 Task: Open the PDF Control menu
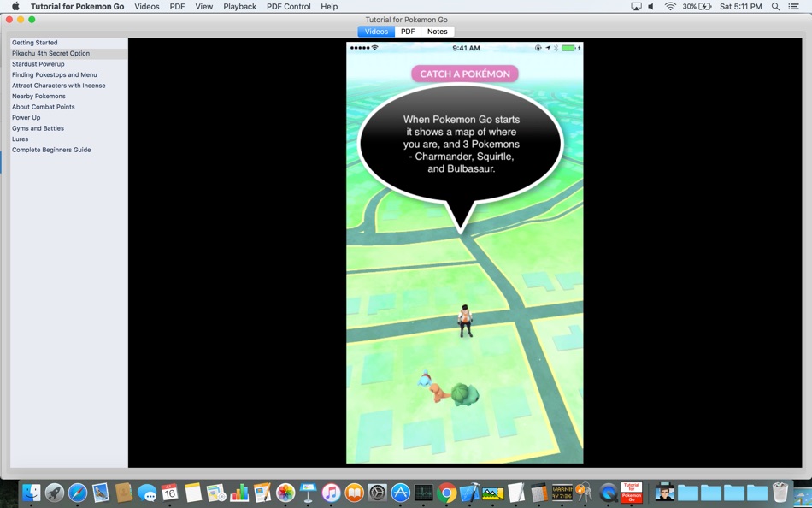point(288,6)
